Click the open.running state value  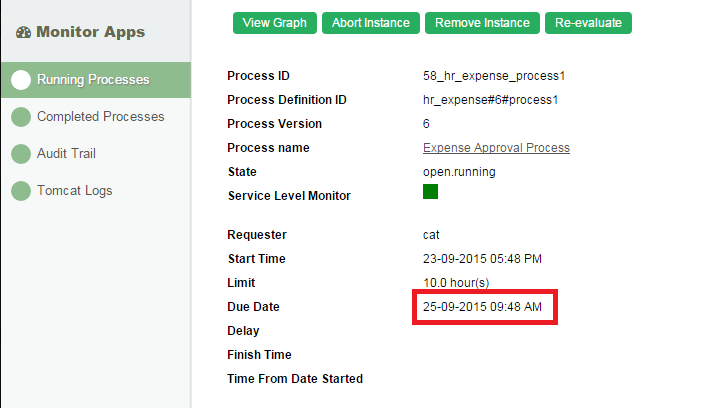tap(459, 172)
